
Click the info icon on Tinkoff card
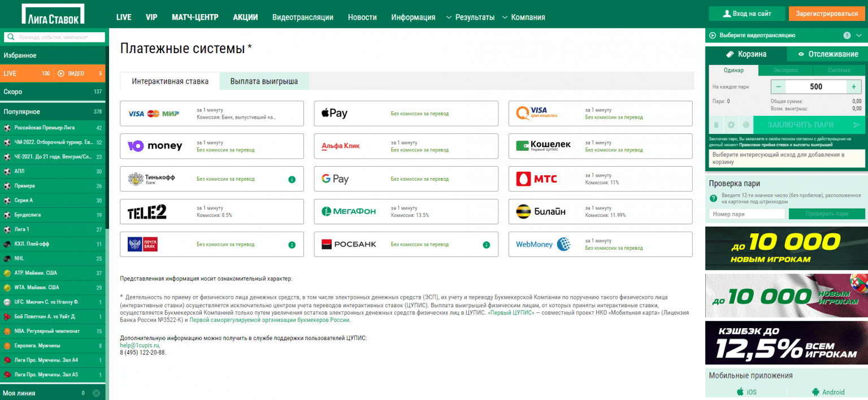point(292,179)
